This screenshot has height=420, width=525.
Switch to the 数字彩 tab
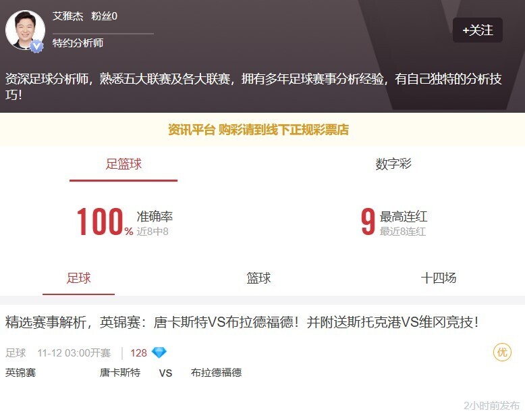[393, 164]
